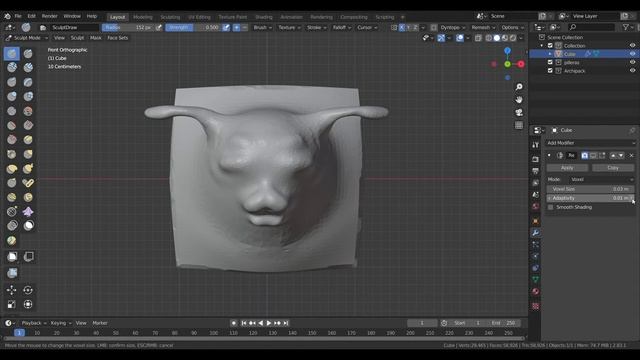This screenshot has height=360, width=640.
Task: Collapse the Collection tree in outliner
Action: (542, 46)
